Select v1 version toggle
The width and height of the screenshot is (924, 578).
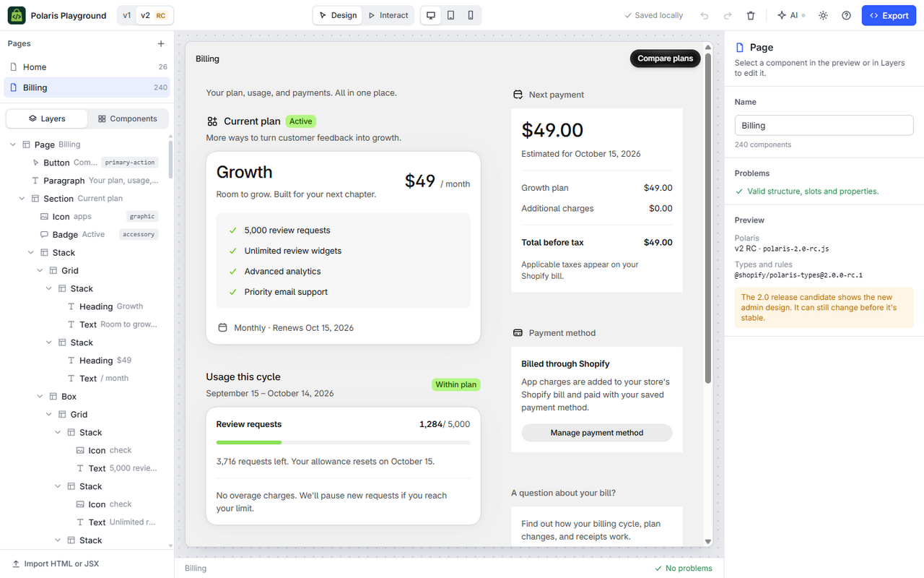tap(127, 15)
